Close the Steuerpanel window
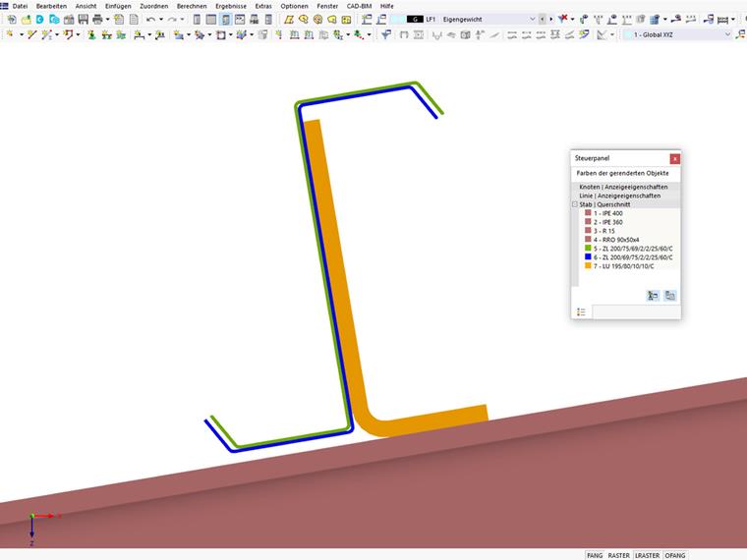Image resolution: width=747 pixels, height=560 pixels. (x=674, y=158)
